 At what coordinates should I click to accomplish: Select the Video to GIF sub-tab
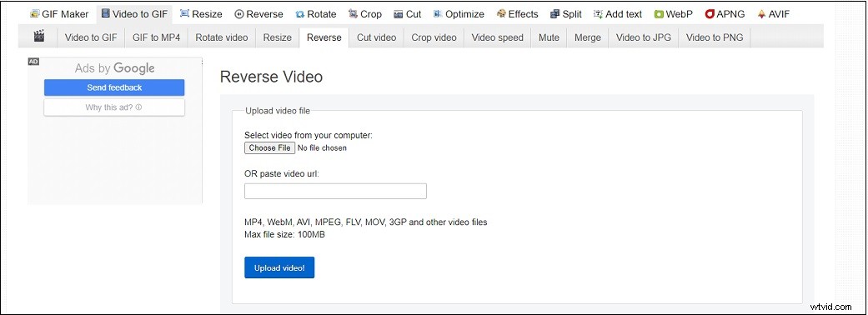(x=91, y=37)
